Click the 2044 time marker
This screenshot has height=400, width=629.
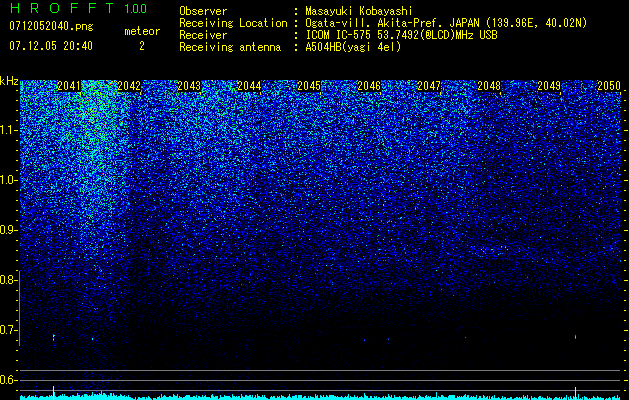tap(249, 86)
